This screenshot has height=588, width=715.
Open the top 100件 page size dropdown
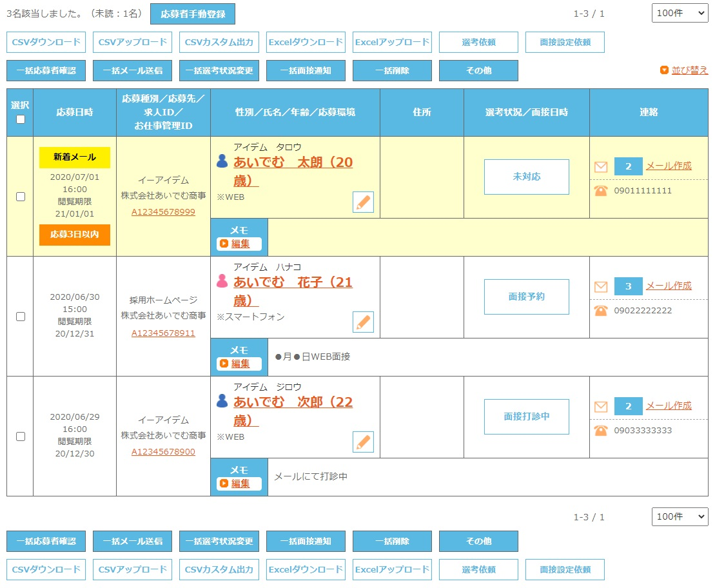(x=680, y=14)
